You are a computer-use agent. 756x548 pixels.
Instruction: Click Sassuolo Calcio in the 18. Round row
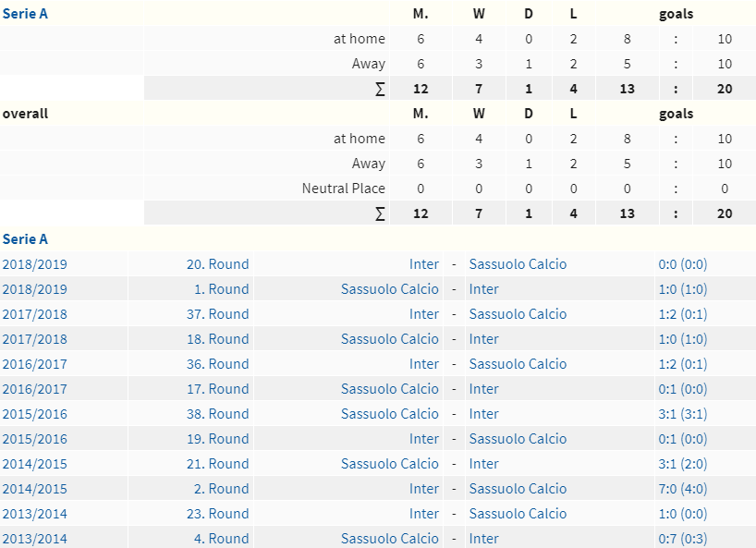click(390, 339)
